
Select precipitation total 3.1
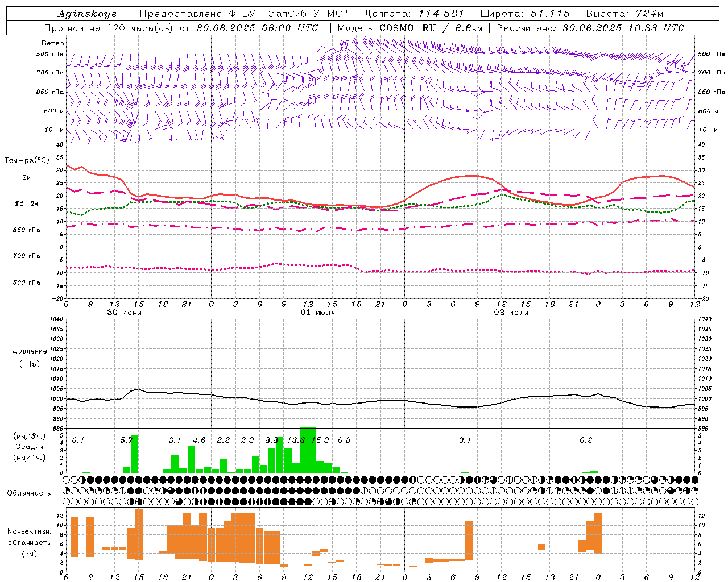pyautogui.click(x=175, y=440)
